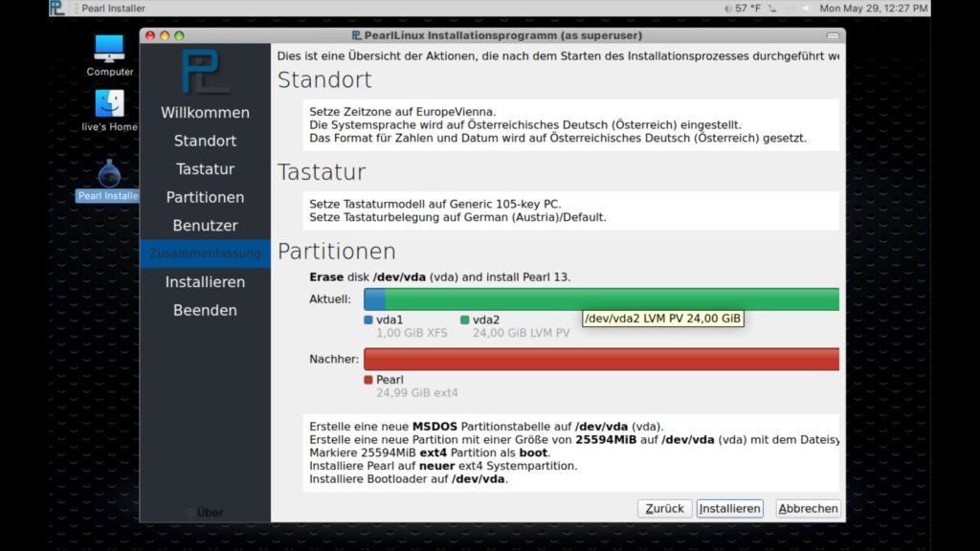
Task: Go to the Tastatur step in sidebar
Action: [205, 168]
